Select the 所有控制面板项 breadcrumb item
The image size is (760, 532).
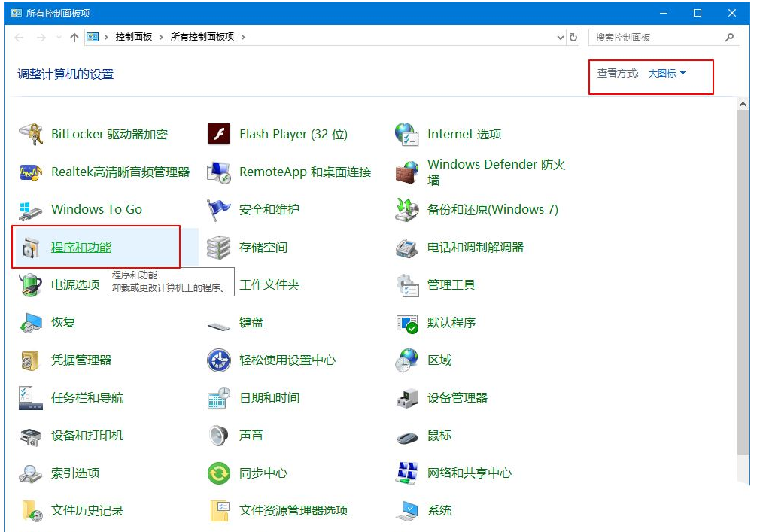(202, 38)
